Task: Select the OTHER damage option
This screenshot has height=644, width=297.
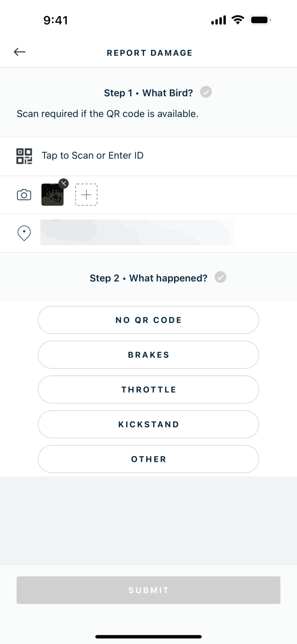Action: click(148, 459)
